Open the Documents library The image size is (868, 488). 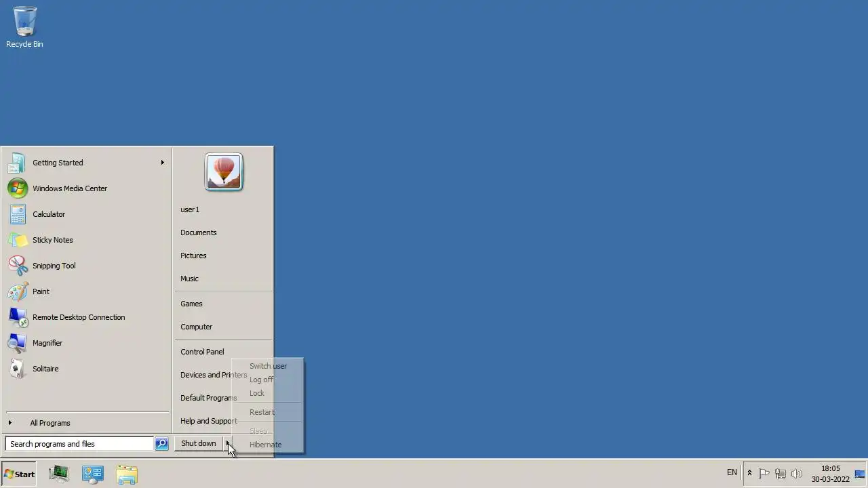point(224,232)
